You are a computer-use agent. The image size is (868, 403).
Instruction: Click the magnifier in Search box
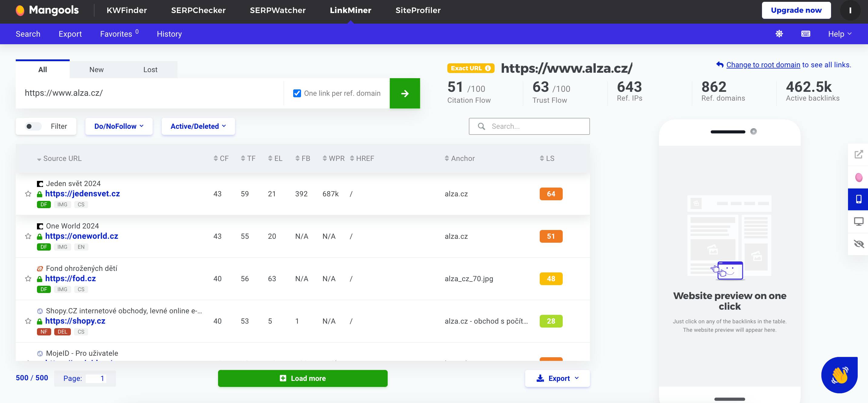pyautogui.click(x=482, y=126)
